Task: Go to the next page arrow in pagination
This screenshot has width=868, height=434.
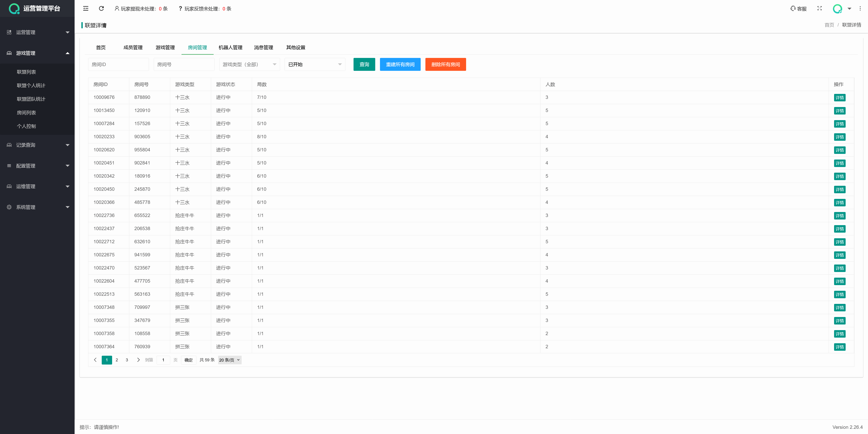Action: 138,360
